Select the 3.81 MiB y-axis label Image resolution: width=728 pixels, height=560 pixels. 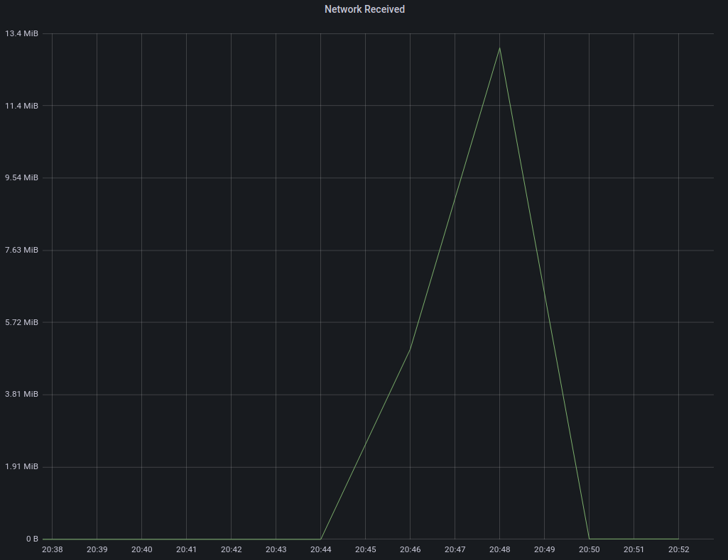tap(21, 395)
